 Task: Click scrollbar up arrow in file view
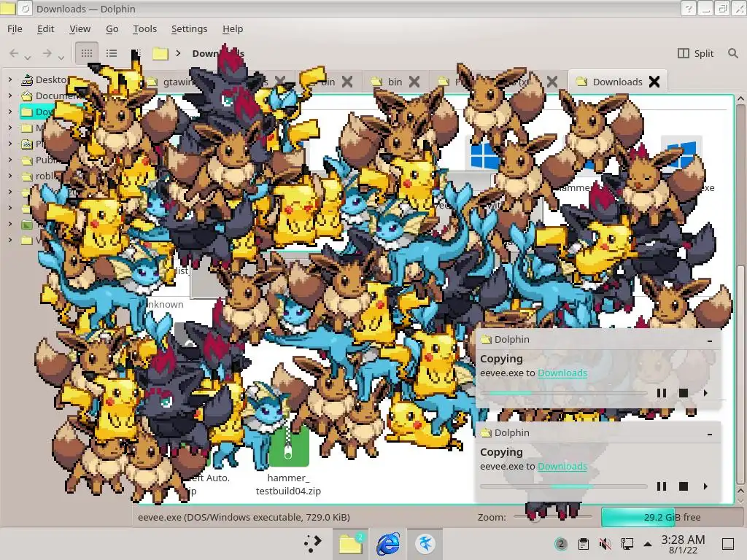coord(740,99)
